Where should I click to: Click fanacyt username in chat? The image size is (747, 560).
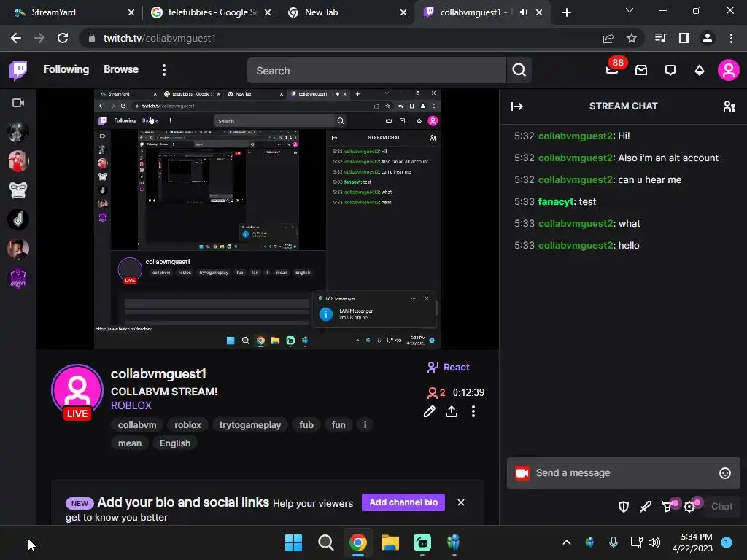555,202
